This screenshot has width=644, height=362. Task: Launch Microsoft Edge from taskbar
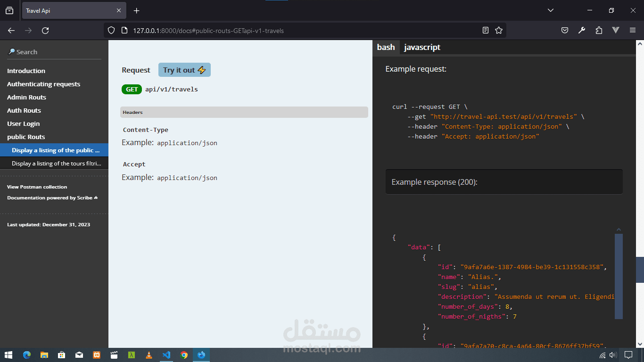[x=26, y=355]
